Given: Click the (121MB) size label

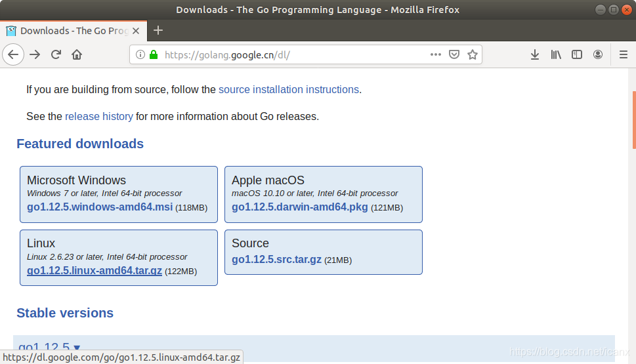Looking at the screenshot, I should tap(387, 207).
